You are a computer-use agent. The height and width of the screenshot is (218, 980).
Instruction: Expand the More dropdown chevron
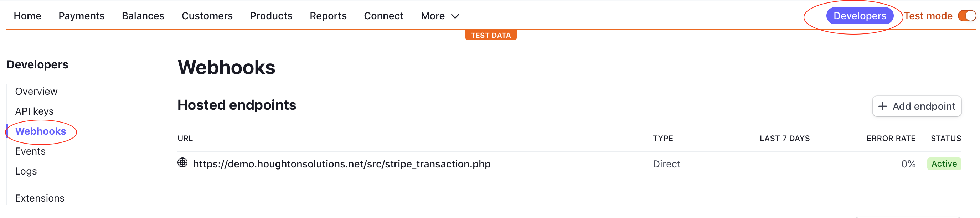455,16
